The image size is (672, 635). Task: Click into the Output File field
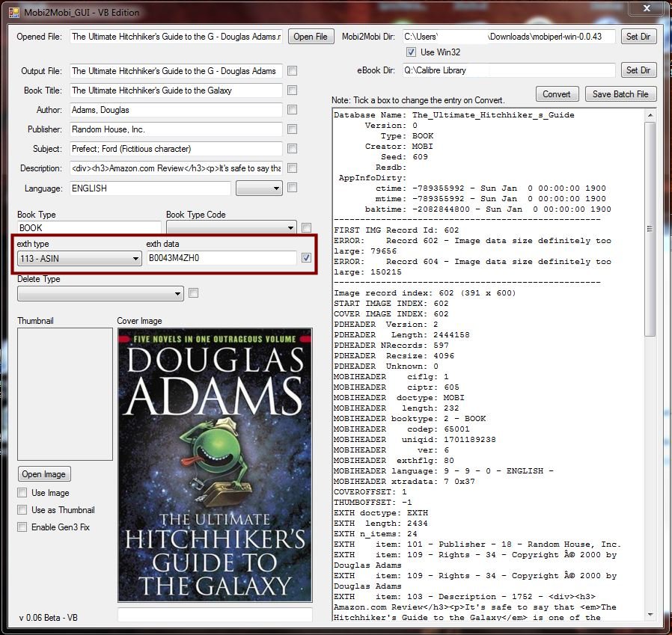coord(176,71)
